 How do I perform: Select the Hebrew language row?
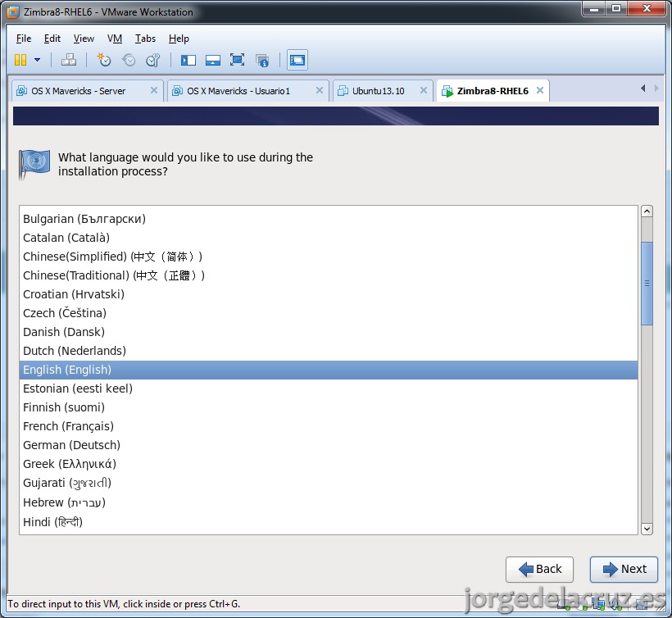coord(329,502)
